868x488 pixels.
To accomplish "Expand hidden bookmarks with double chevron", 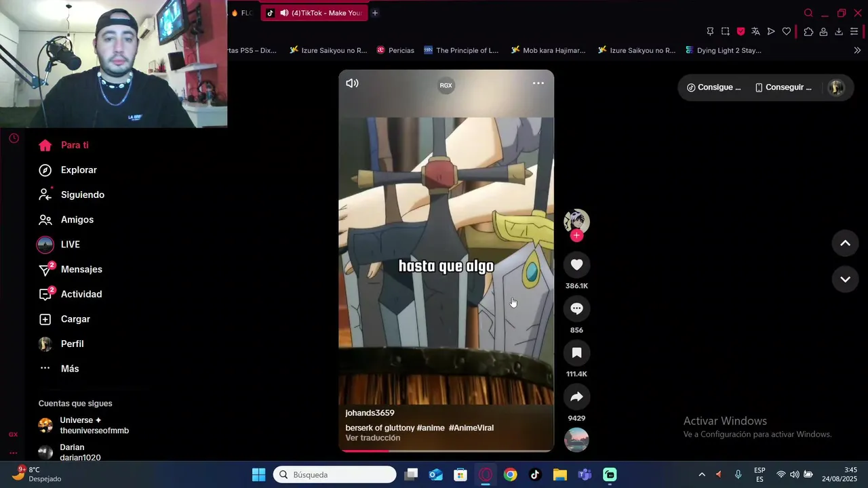I will pos(857,50).
